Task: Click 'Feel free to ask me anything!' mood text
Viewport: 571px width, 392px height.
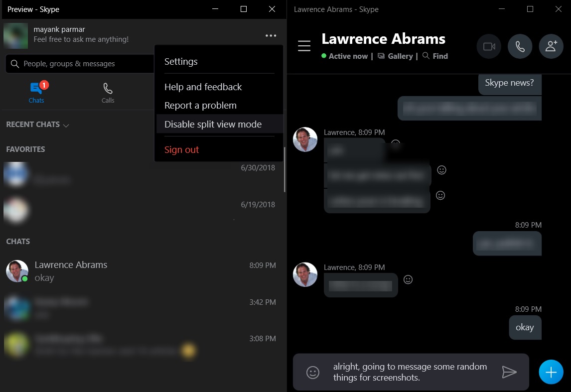Action: click(x=81, y=39)
